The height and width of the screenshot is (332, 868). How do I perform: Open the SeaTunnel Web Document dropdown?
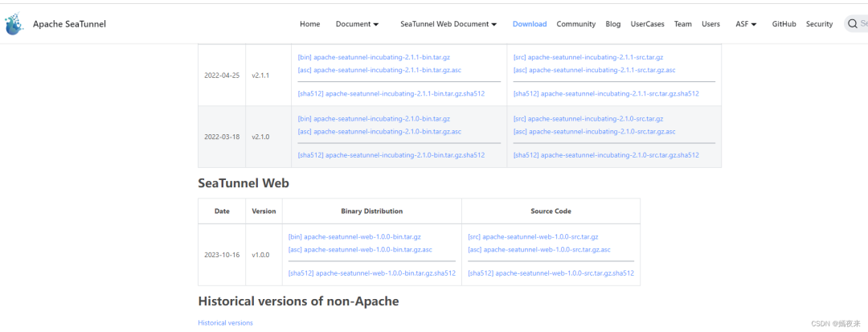click(448, 24)
